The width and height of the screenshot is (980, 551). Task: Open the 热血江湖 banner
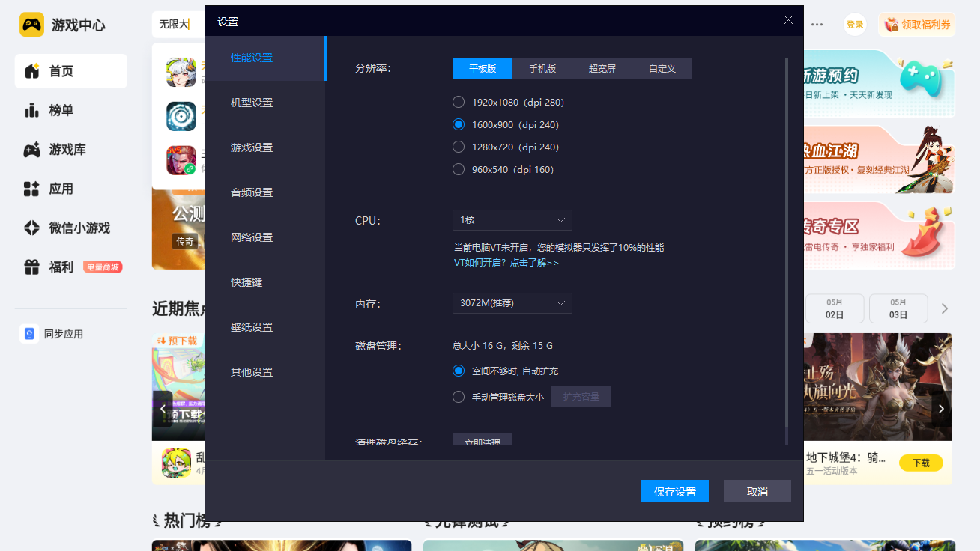click(x=879, y=160)
